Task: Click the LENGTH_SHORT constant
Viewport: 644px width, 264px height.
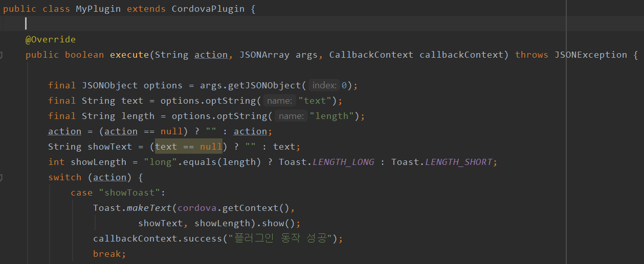Action: [458, 162]
